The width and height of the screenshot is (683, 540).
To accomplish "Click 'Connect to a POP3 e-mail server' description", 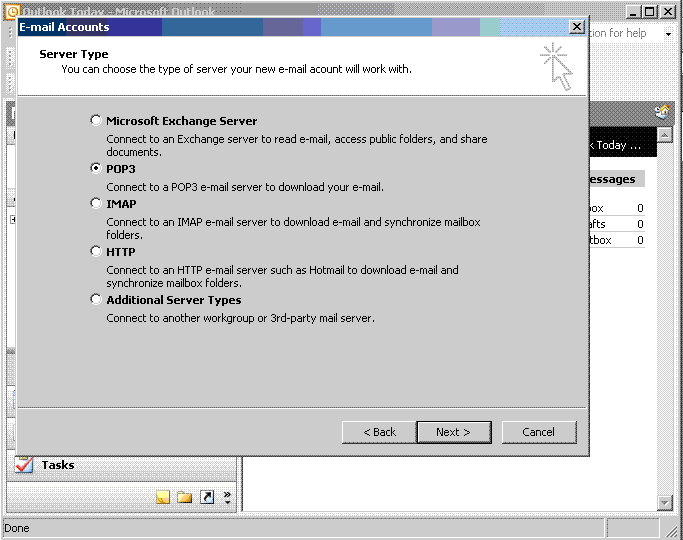I will [x=245, y=187].
